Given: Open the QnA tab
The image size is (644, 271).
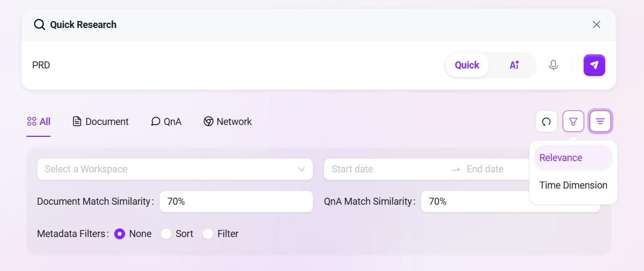Looking at the screenshot, I should [166, 122].
